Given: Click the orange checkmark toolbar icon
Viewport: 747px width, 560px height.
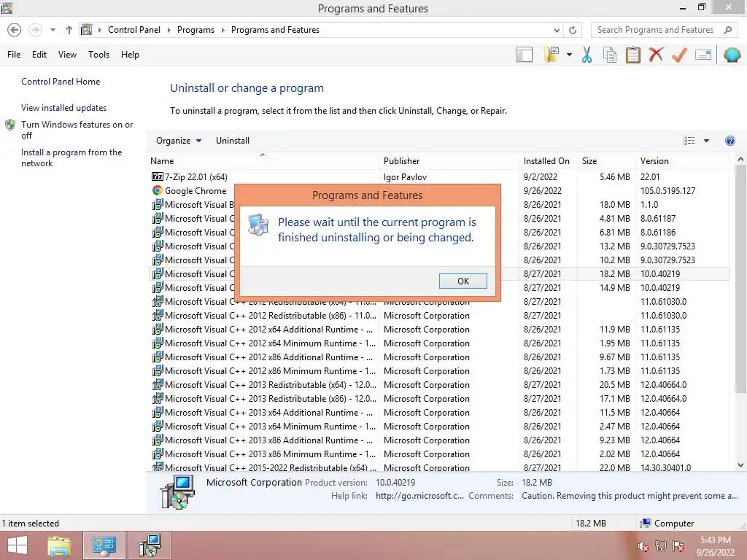Looking at the screenshot, I should click(x=679, y=55).
